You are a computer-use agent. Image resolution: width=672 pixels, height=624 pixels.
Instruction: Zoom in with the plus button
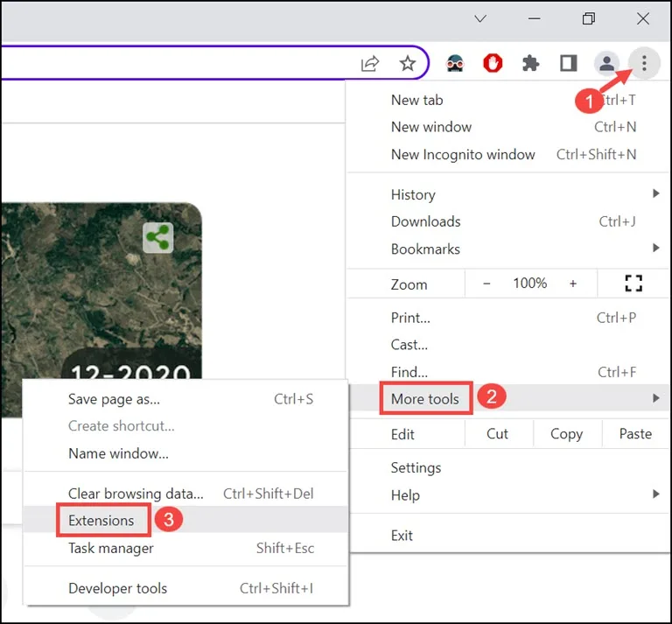tap(572, 284)
